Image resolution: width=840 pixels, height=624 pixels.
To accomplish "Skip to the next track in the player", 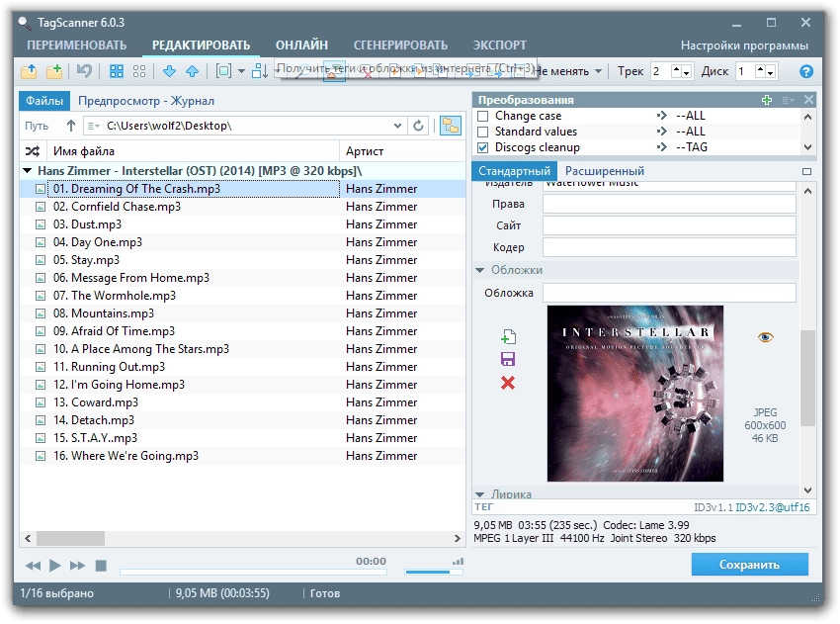I will tap(78, 566).
